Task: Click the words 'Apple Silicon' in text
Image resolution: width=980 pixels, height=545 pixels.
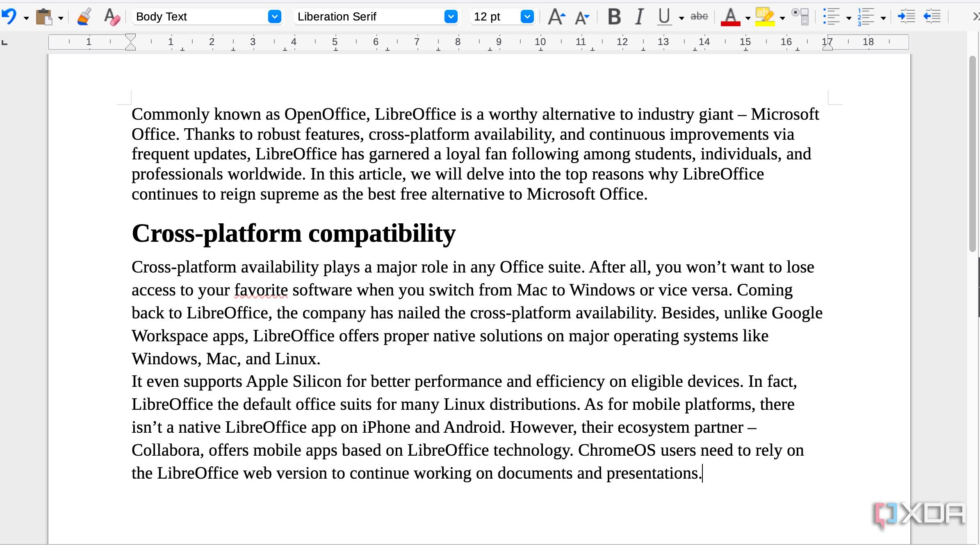Action: [x=294, y=381]
